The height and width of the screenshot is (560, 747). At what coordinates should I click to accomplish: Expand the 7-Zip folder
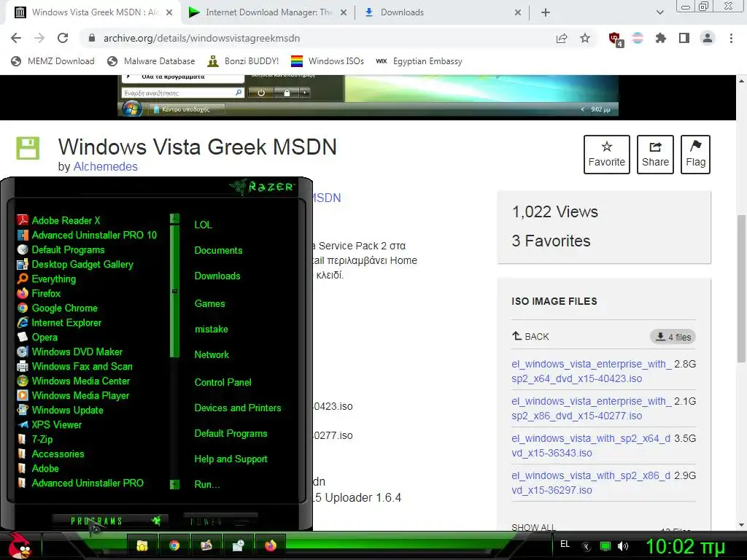coord(35,440)
